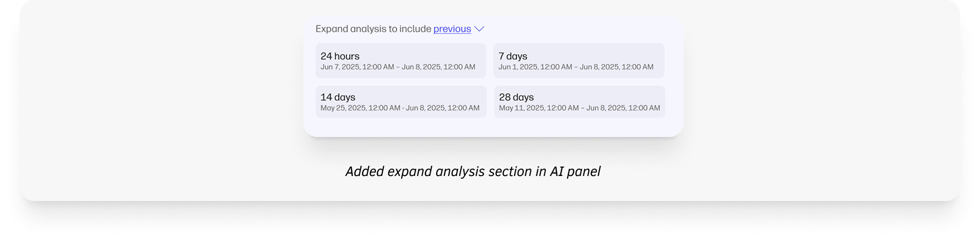980x241 pixels.
Task: Select the 24 hours option
Action: 400,60
